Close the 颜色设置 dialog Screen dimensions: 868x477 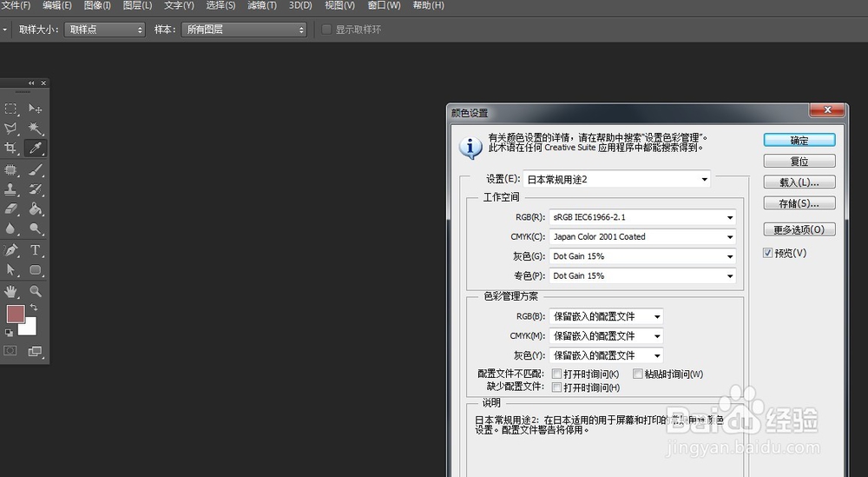click(x=827, y=110)
